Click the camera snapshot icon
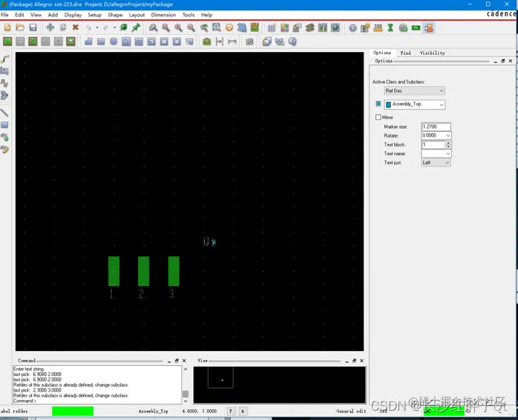The width and height of the screenshot is (518, 420). [x=250, y=41]
